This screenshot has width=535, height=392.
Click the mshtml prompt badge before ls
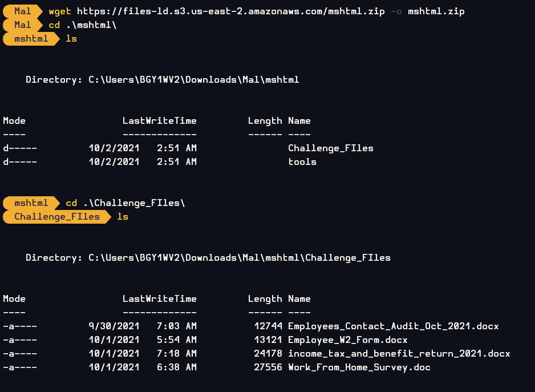point(31,39)
